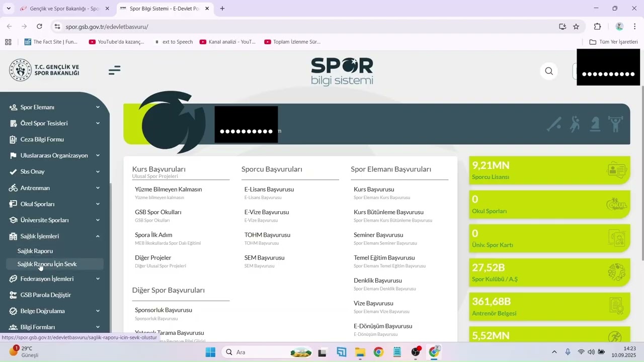The image size is (644, 362).
Task: Click the T.C. Gençlik ve Spor Bakanlığı logo
Action: 44,70
